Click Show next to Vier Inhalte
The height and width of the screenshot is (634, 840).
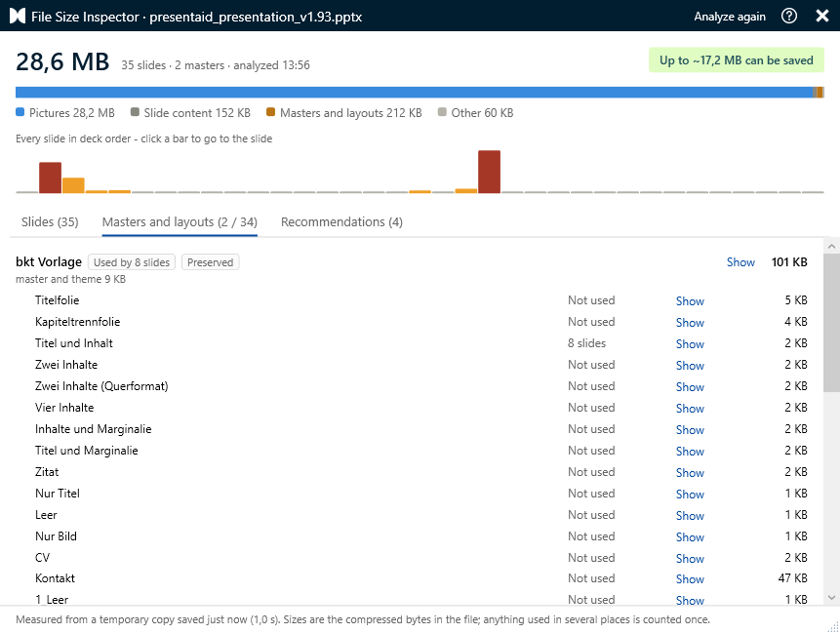690,408
